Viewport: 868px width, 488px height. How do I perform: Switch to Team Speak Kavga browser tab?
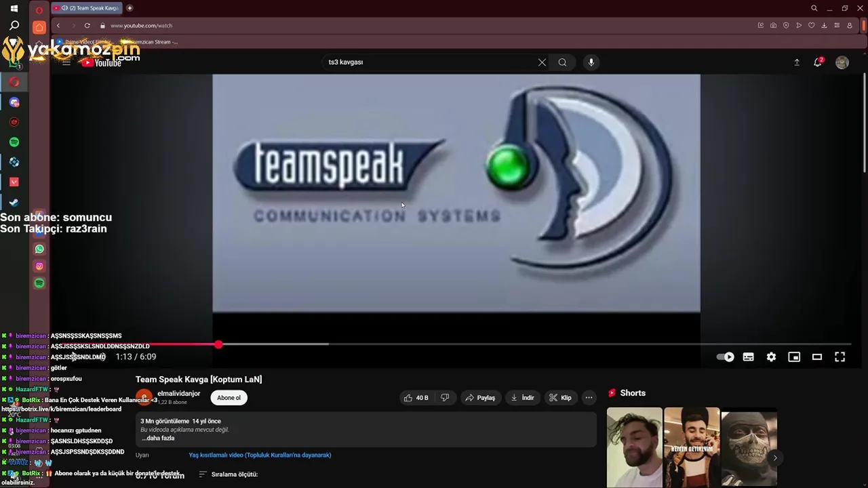click(86, 8)
